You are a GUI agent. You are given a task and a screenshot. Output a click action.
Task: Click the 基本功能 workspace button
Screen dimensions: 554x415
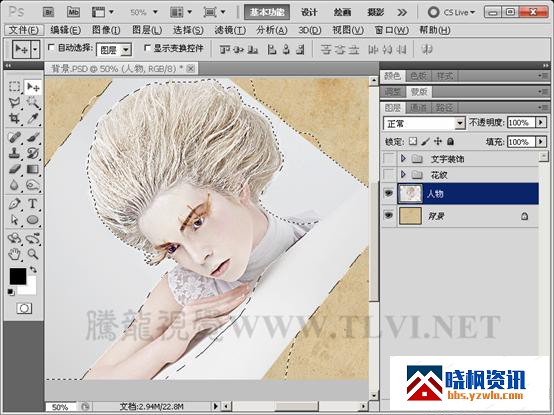click(267, 12)
